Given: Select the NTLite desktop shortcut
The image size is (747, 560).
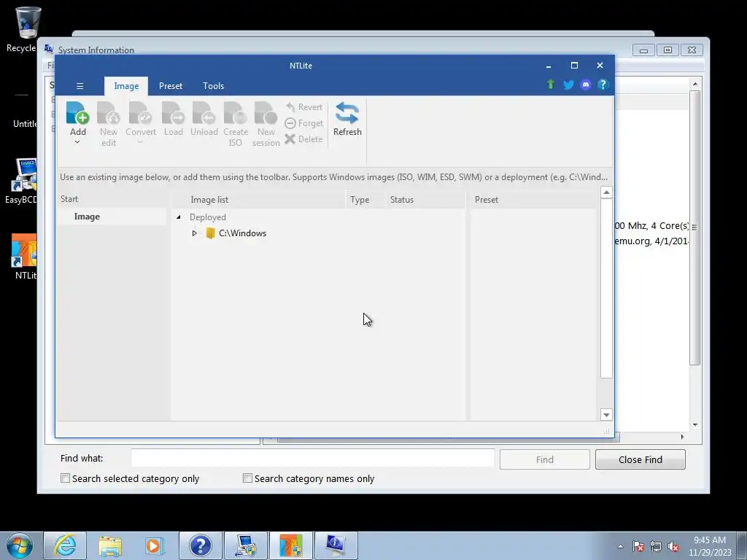Looking at the screenshot, I should [25, 256].
